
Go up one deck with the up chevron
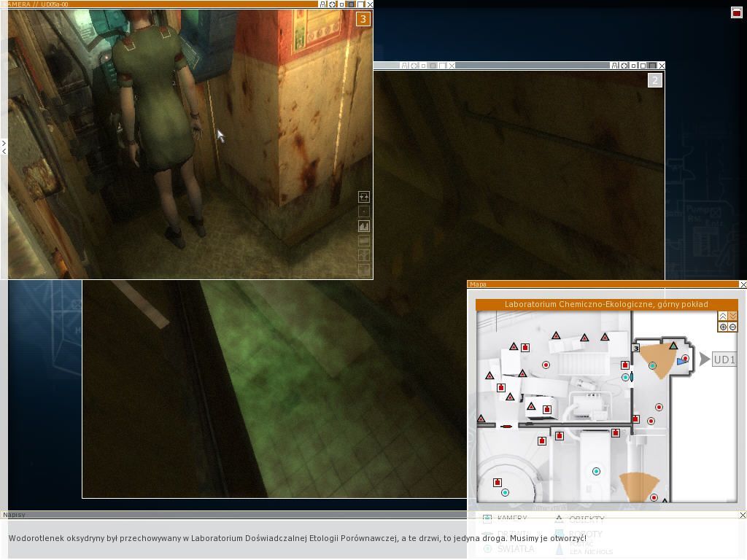tap(723, 316)
